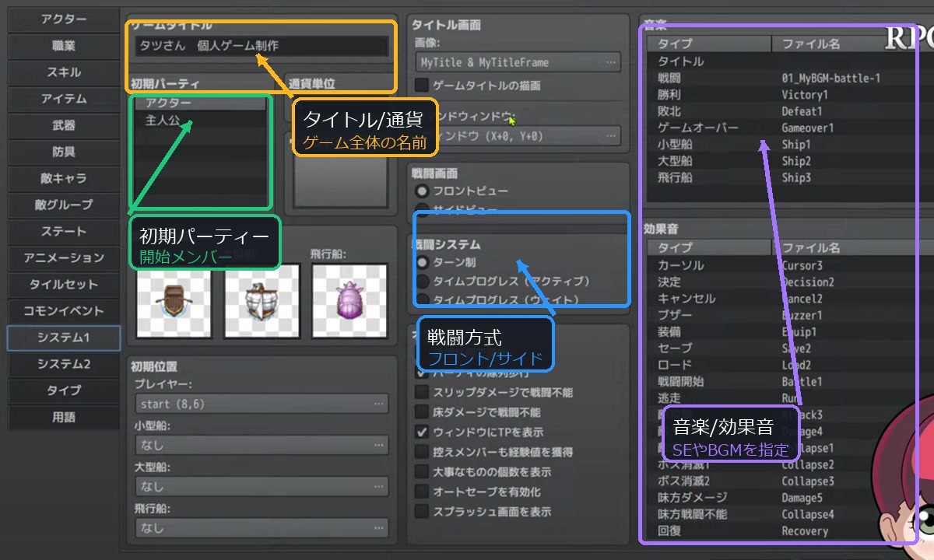Select the ゲームオーバー music row
Image resolution: width=934 pixels, height=560 pixels.
[x=790, y=128]
